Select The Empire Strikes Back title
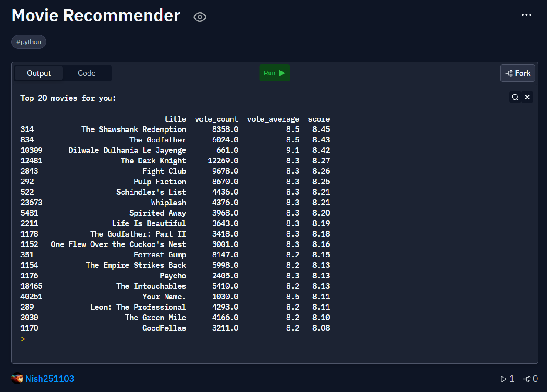This screenshot has width=547, height=392. [136, 265]
